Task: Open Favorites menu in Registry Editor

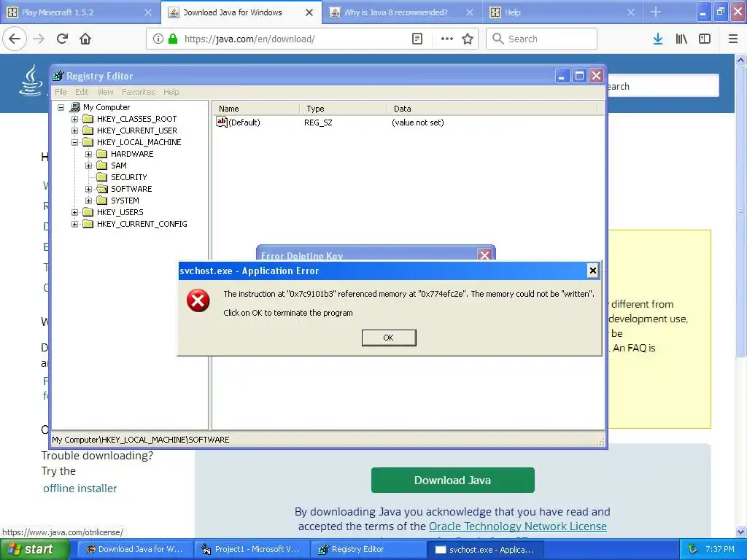Action: point(138,92)
